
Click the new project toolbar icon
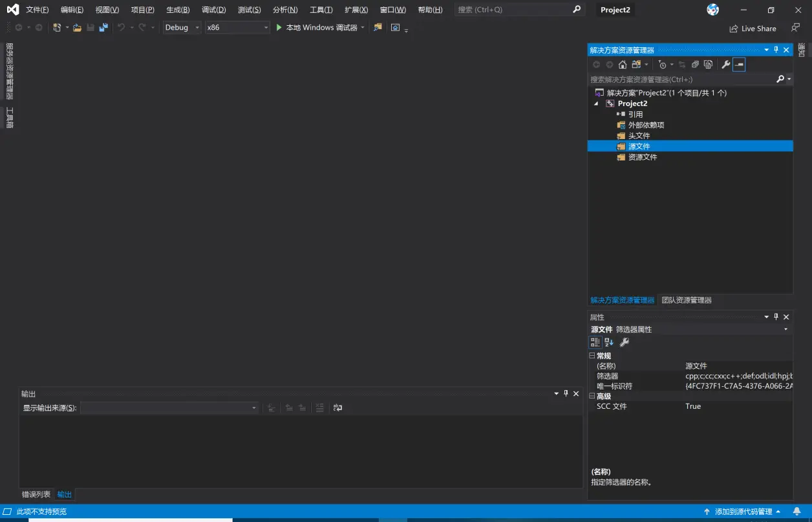[x=58, y=28]
